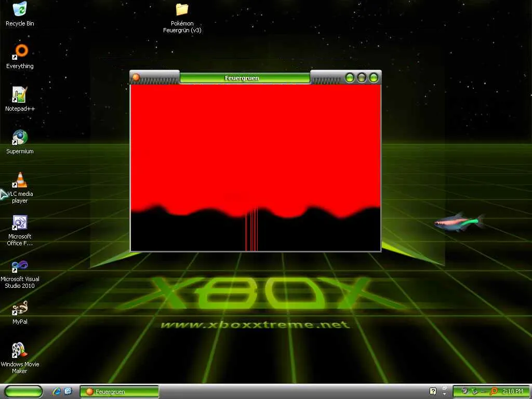Click the Feuergruen taskbar button

(x=119, y=392)
